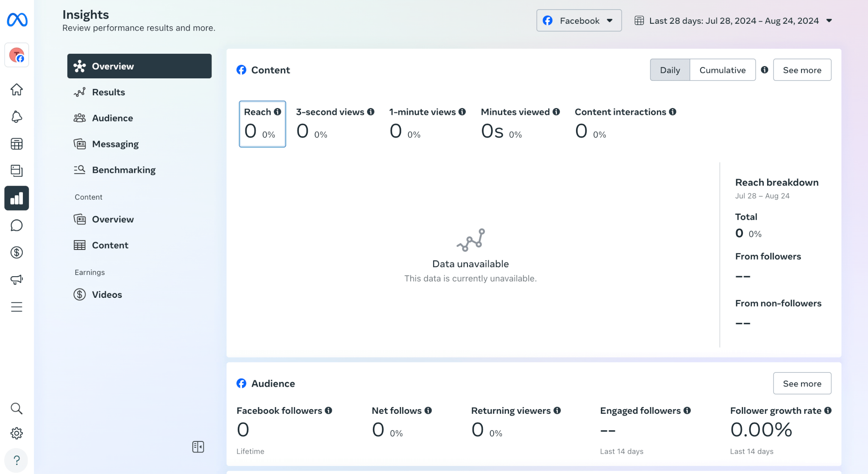Select the Reach metric card
The height and width of the screenshot is (474, 868).
pyautogui.click(x=262, y=124)
